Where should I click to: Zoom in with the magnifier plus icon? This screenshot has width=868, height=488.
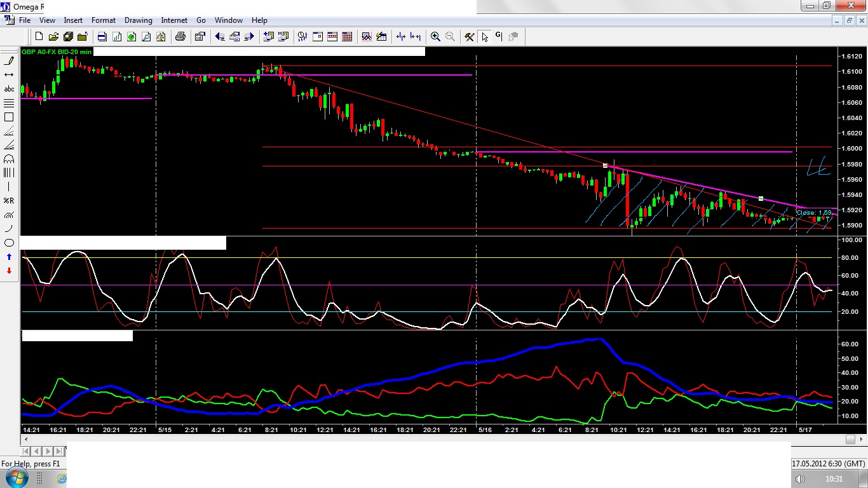(435, 37)
